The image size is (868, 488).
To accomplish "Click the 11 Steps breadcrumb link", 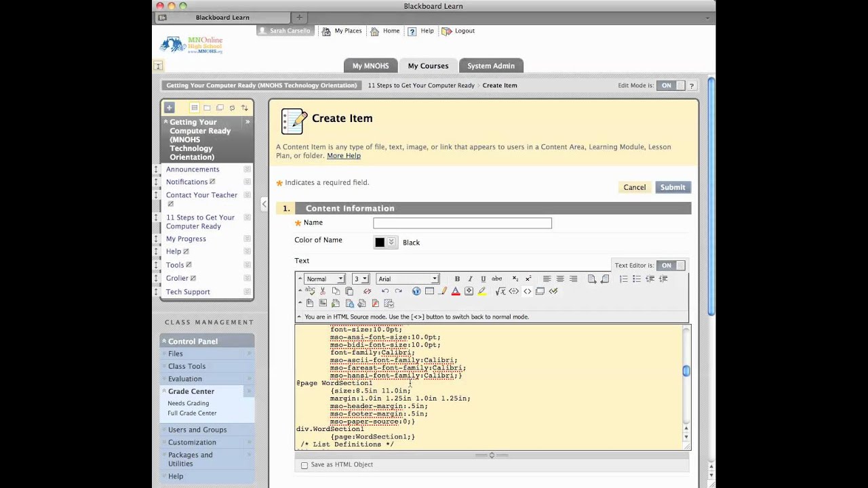I will pyautogui.click(x=421, y=85).
